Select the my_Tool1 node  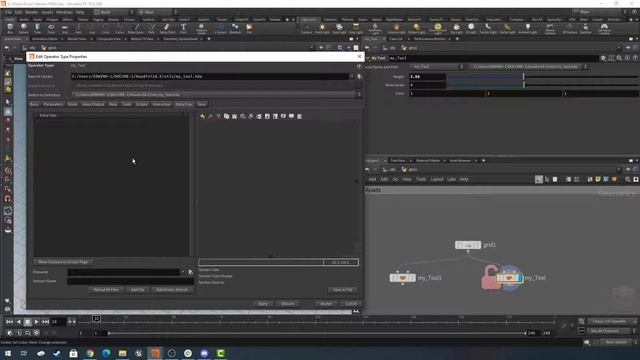pos(402,278)
